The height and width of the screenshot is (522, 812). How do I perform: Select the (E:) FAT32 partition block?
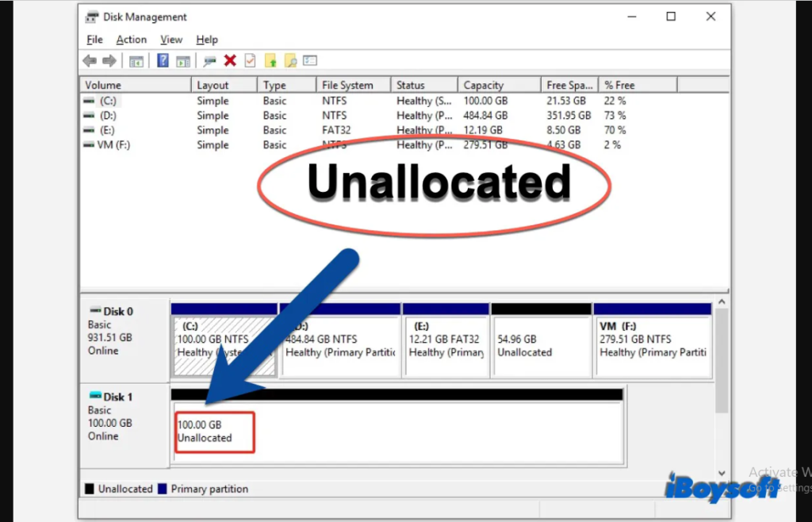click(x=444, y=345)
